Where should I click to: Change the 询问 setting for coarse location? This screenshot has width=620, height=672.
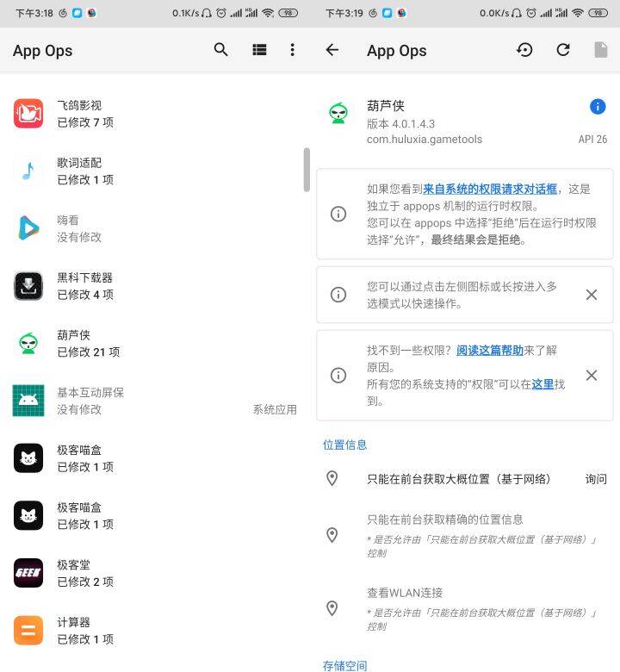pos(596,479)
